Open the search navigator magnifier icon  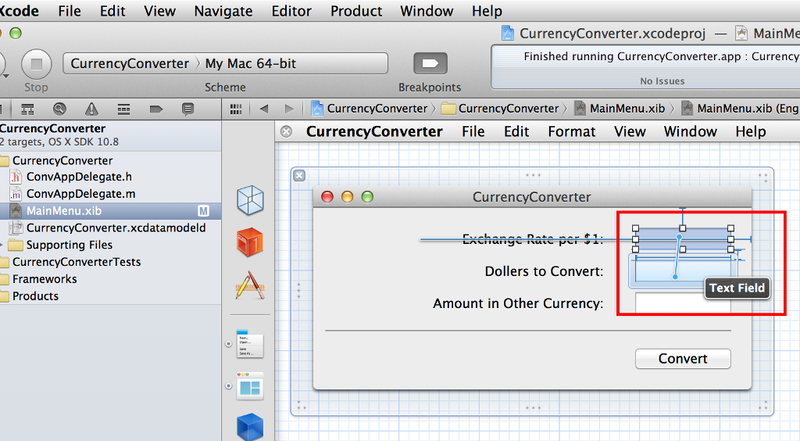pos(60,109)
